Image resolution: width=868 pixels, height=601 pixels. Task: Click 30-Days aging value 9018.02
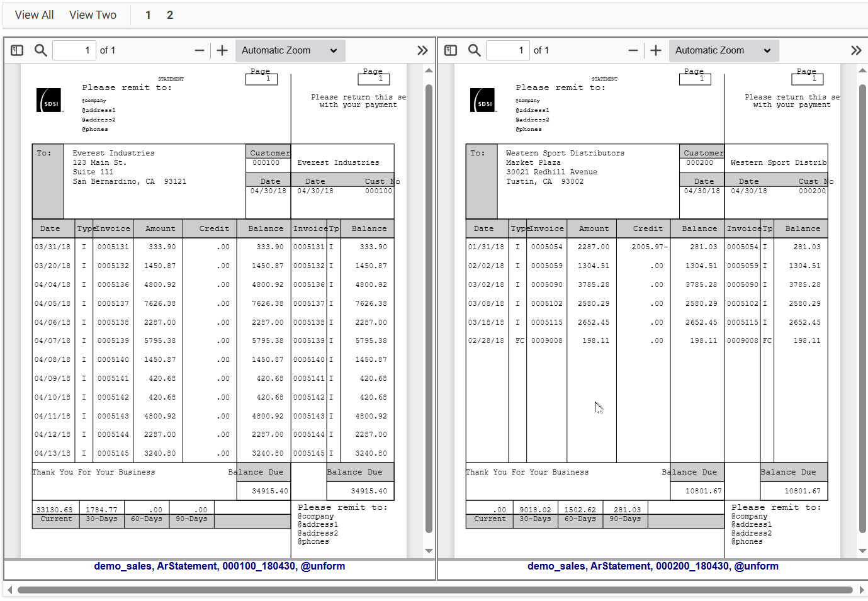(x=535, y=510)
